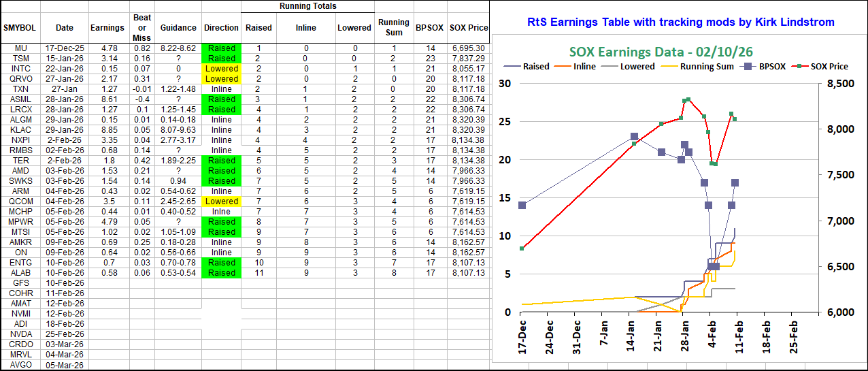
Task: Select the Guidance column header
Action: tap(178, 28)
